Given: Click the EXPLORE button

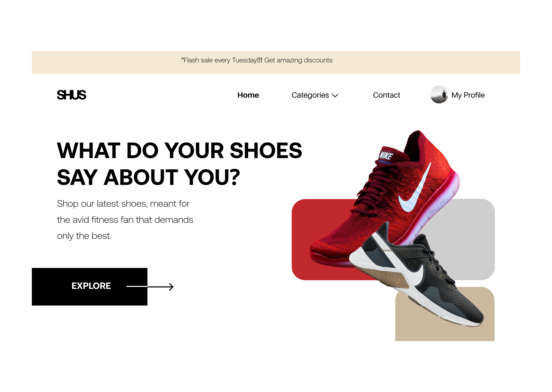Looking at the screenshot, I should 90,287.
